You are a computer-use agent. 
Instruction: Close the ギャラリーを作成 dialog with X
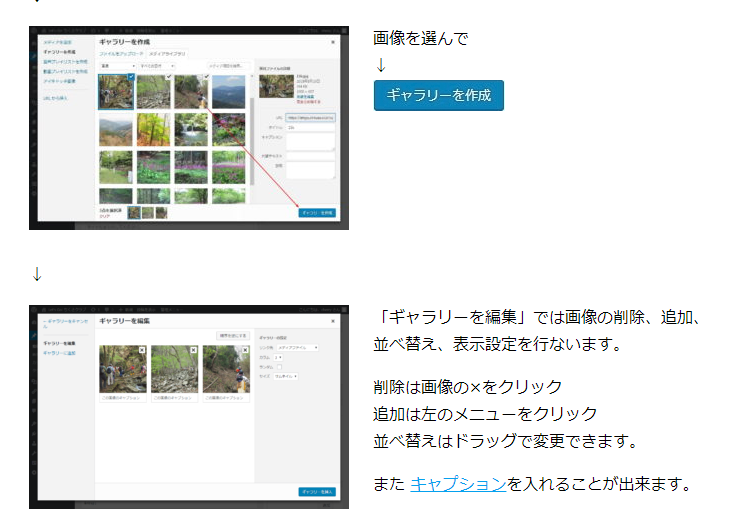[x=333, y=42]
